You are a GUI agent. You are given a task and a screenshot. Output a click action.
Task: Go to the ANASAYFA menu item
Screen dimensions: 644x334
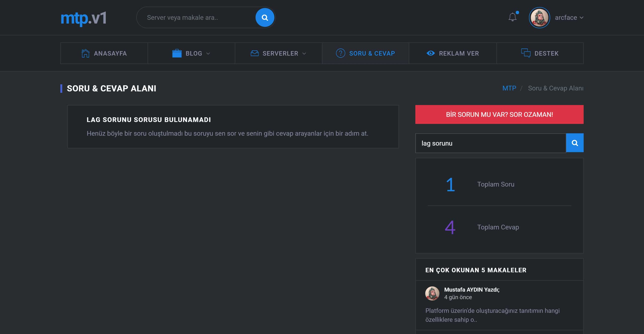104,53
